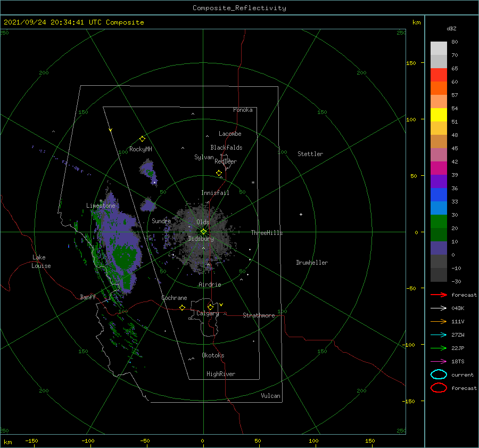This screenshot has height=448, width=479.
Task: Click the yellow diamond marker near Cochrane
Action: (x=183, y=307)
